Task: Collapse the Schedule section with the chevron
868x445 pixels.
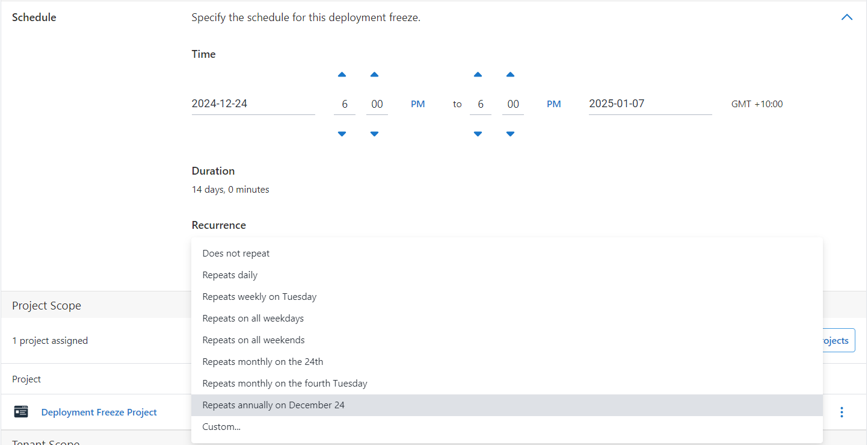Action: [847, 17]
